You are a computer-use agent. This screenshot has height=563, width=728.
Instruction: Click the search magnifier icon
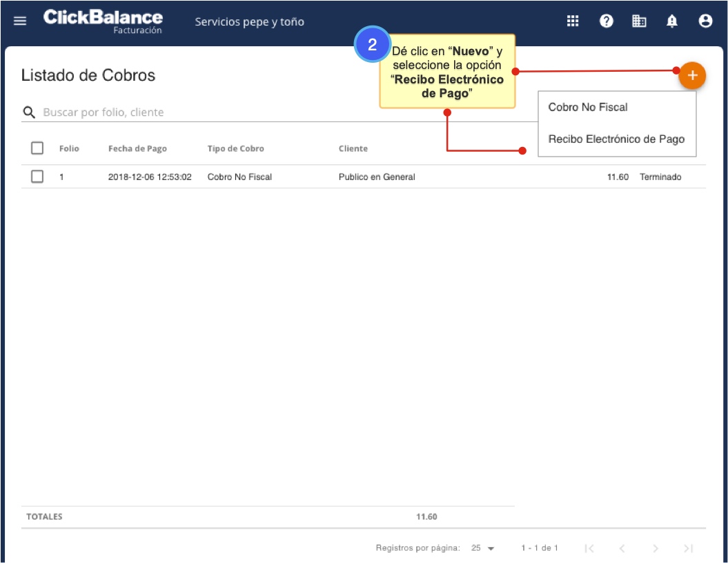(x=29, y=112)
